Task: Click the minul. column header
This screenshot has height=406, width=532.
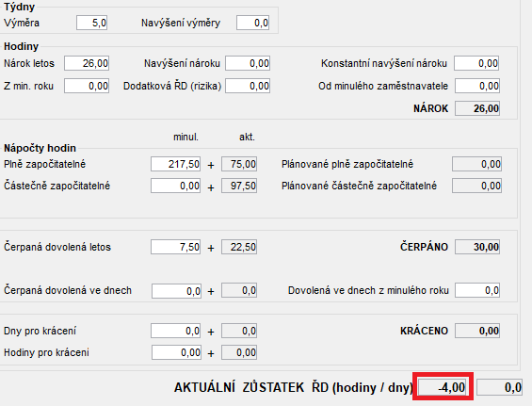Action: click(x=185, y=137)
